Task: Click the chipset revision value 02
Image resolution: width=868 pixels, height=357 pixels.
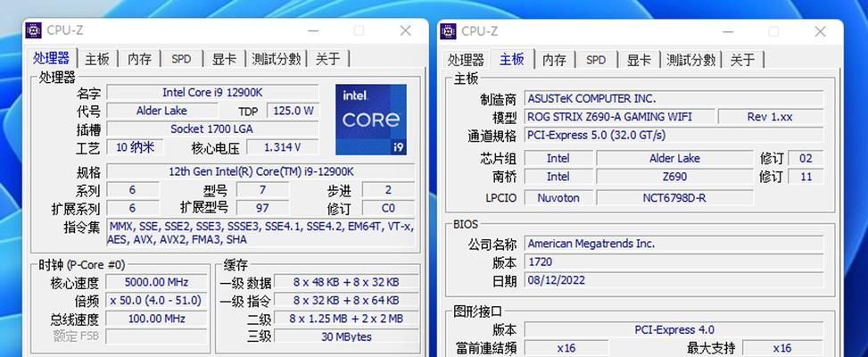Action: [806, 158]
